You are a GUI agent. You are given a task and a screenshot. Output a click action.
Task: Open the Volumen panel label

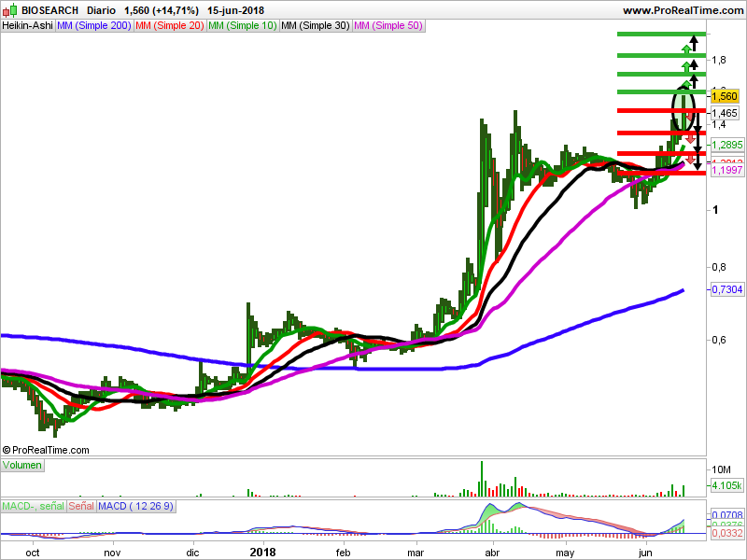click(22, 465)
